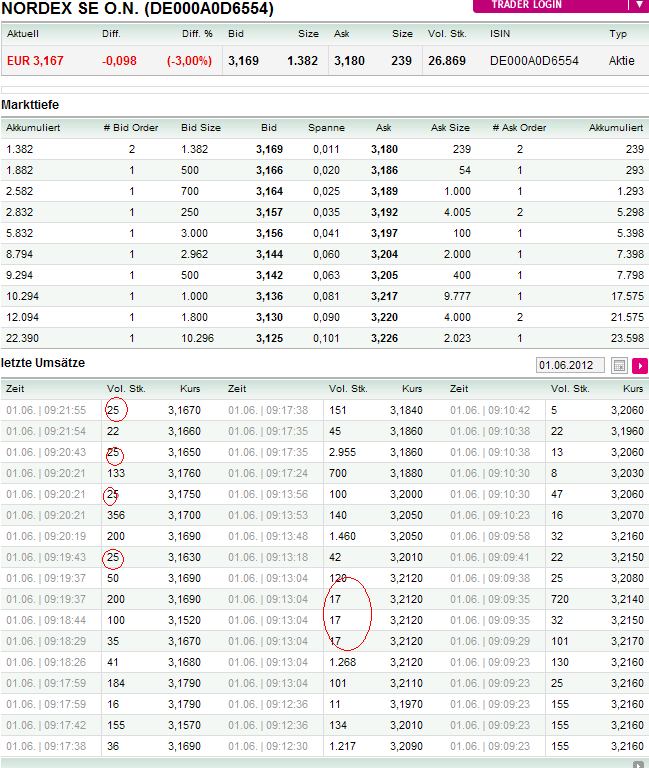Click the price 3,1960 of the 09:10:38 trade
649x768 pixels.
pyautogui.click(x=627, y=432)
